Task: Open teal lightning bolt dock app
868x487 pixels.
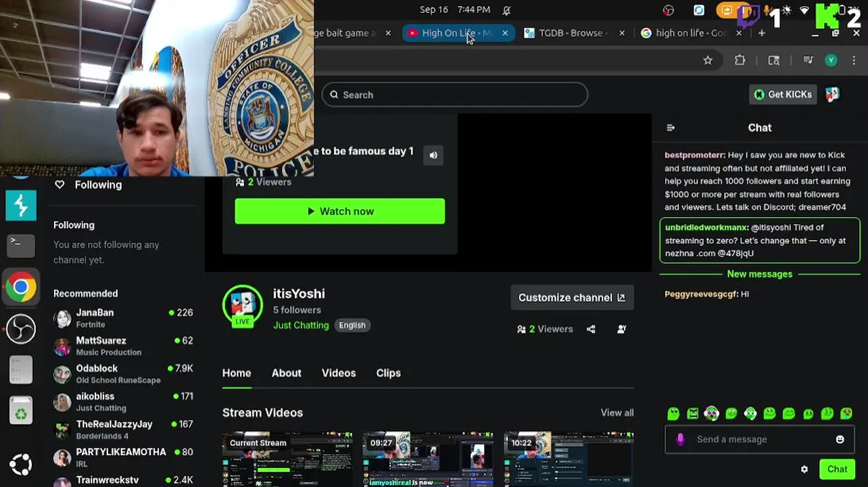Action: [21, 205]
